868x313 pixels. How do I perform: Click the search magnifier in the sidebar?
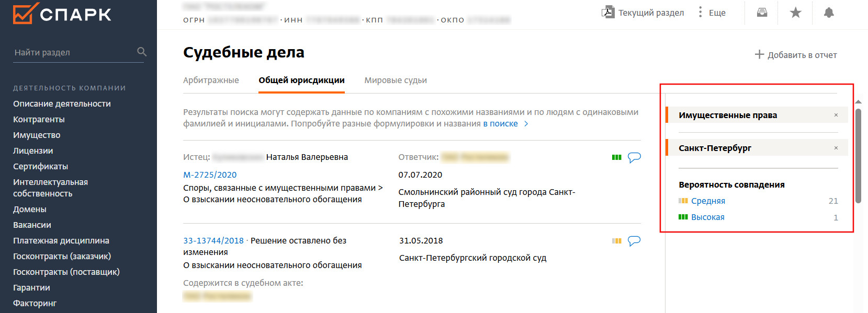pyautogui.click(x=142, y=52)
